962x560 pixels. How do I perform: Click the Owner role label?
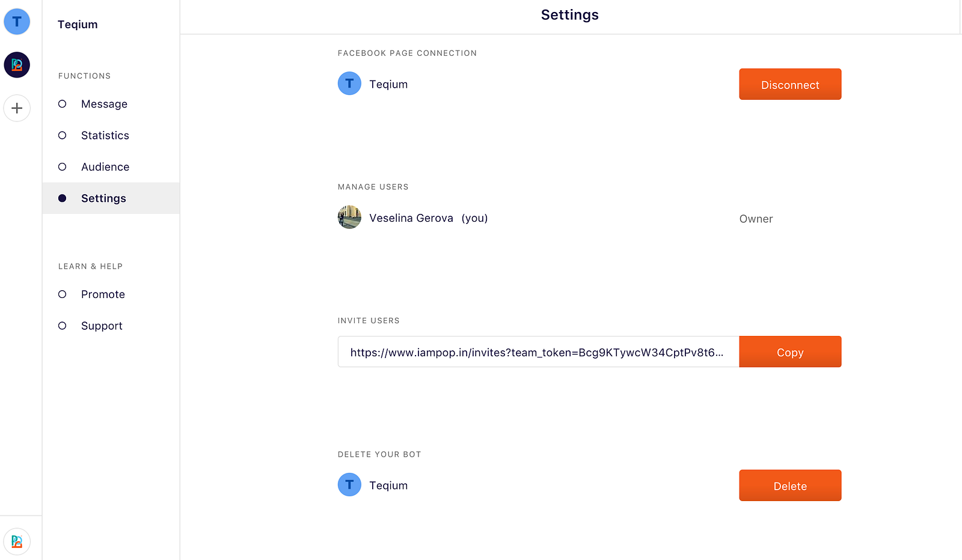[756, 219]
